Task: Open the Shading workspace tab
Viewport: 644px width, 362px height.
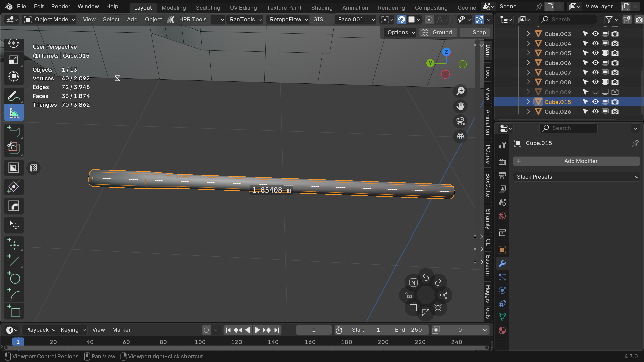Action: point(322,7)
